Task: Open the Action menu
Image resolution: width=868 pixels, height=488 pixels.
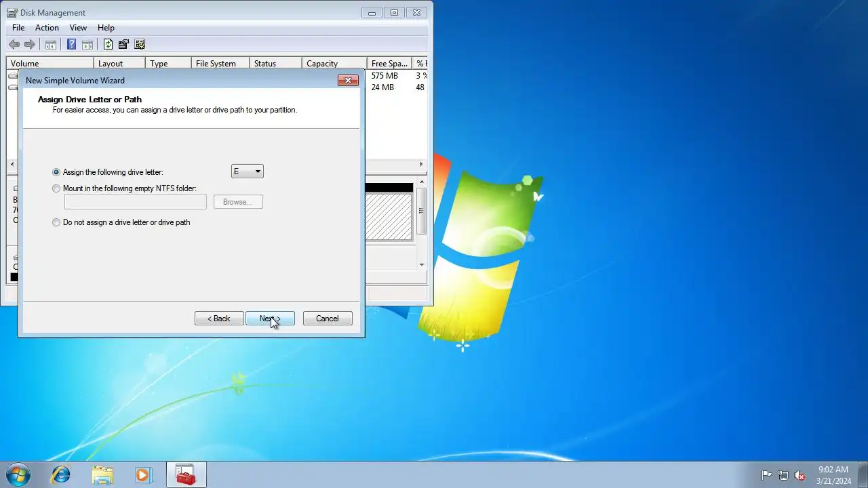Action: point(47,28)
